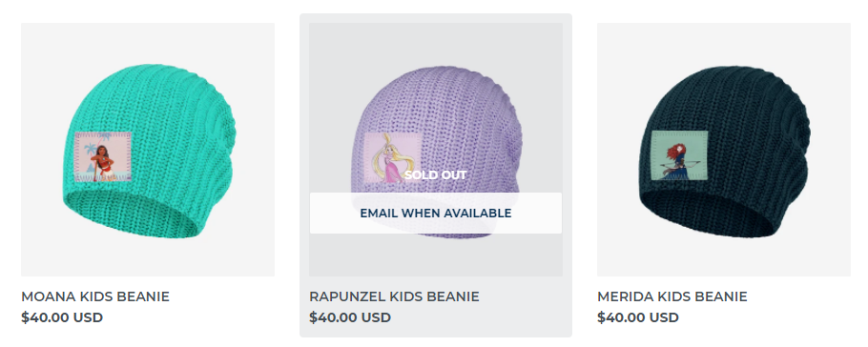
Task: Open the navy Merida beanie product image
Action: 724,150
